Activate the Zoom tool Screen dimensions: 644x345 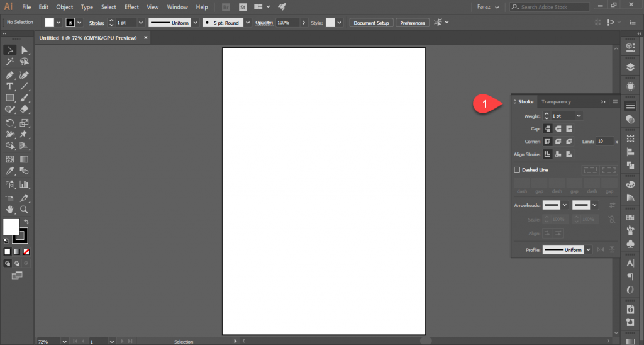(25, 209)
